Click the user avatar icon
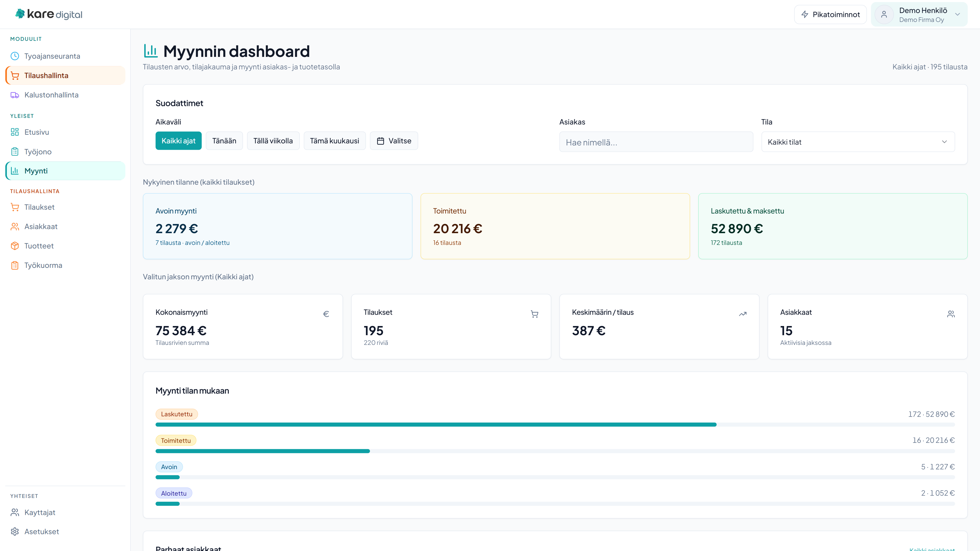The height and width of the screenshot is (551, 980). (884, 15)
